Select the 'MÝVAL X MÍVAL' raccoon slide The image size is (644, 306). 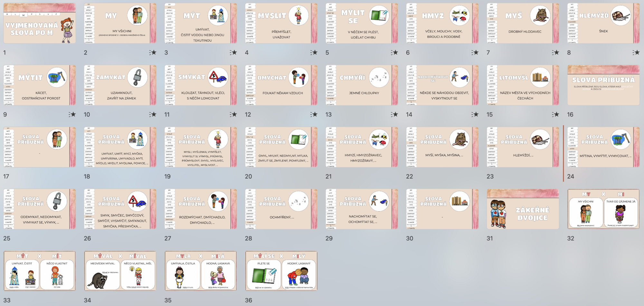coord(120,271)
